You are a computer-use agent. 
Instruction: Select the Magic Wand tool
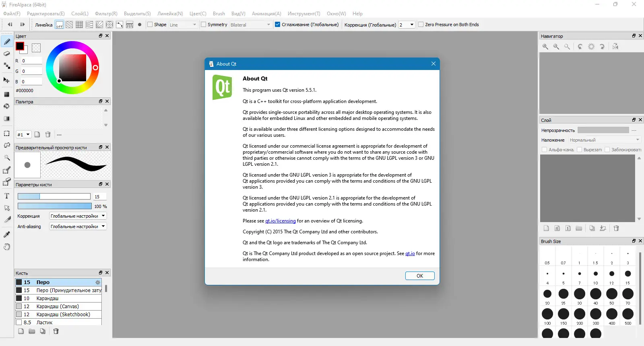(x=7, y=157)
